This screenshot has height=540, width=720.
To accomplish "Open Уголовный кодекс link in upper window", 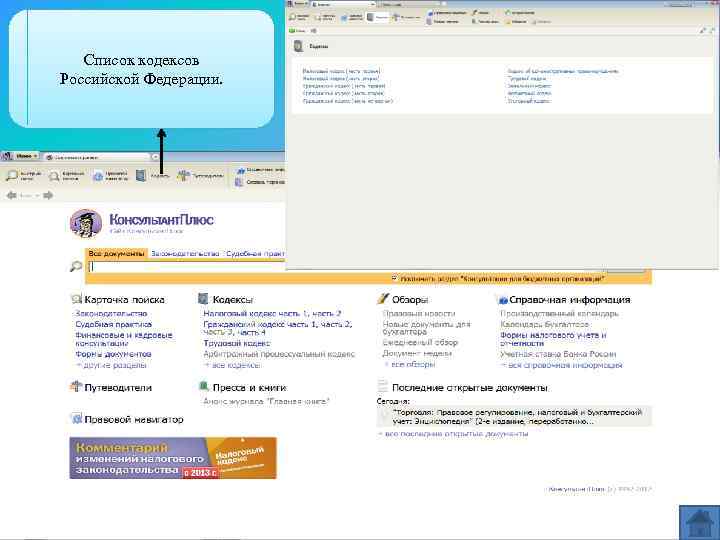I will pyautogui.click(x=529, y=101).
